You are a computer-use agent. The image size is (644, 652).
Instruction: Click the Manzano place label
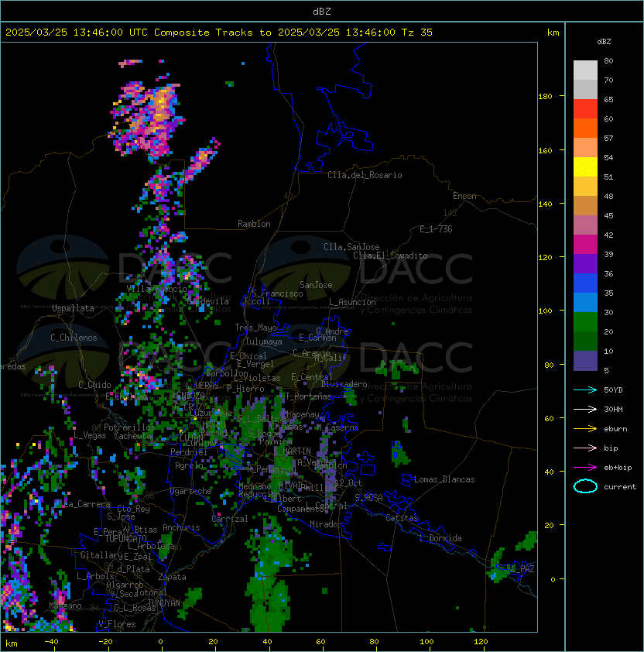65,606
